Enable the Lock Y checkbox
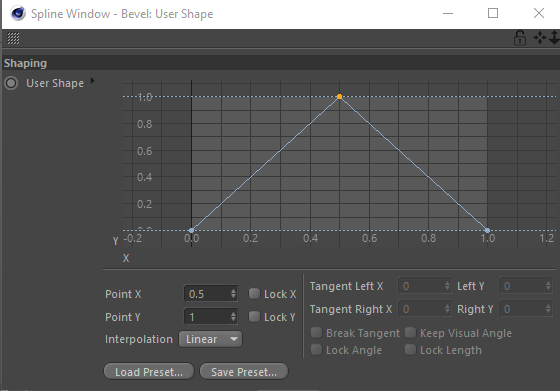560x391 pixels. coord(254,316)
